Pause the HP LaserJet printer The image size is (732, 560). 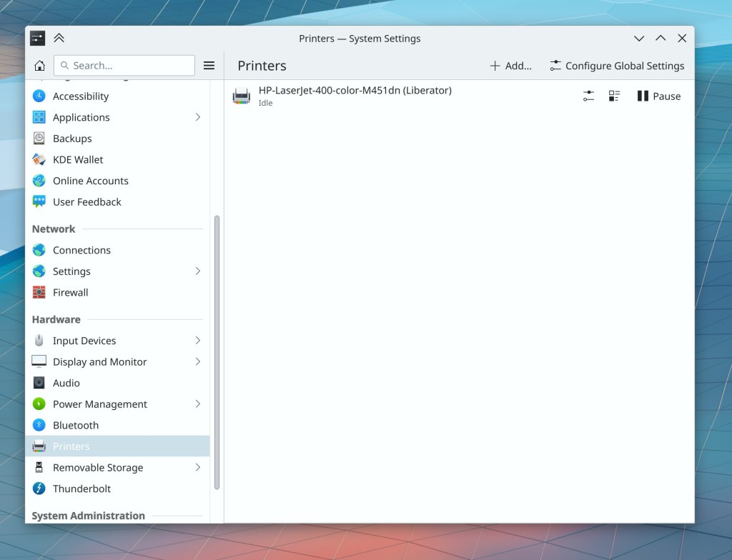click(x=658, y=96)
